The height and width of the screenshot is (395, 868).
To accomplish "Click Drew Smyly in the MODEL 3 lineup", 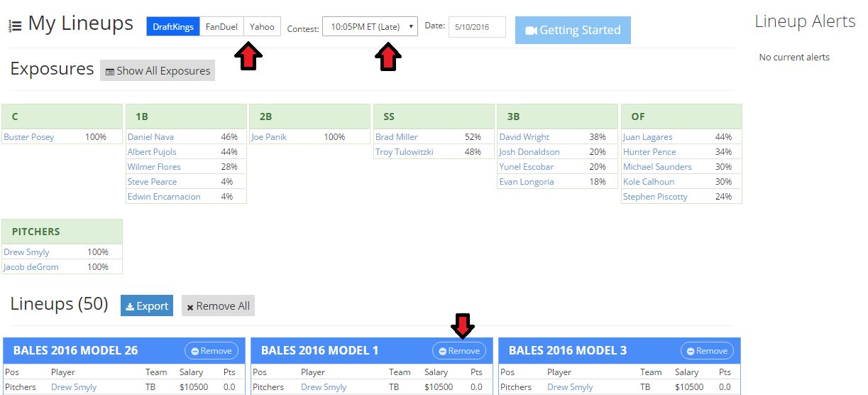I will tap(570, 387).
